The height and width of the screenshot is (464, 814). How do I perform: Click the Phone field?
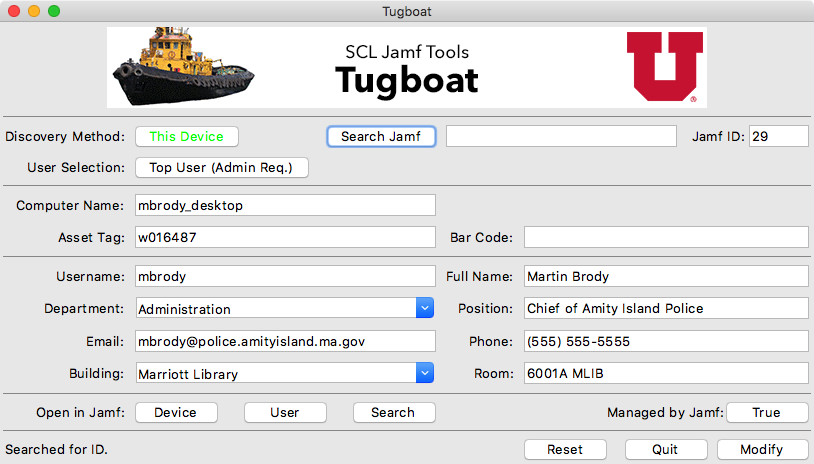pos(666,341)
